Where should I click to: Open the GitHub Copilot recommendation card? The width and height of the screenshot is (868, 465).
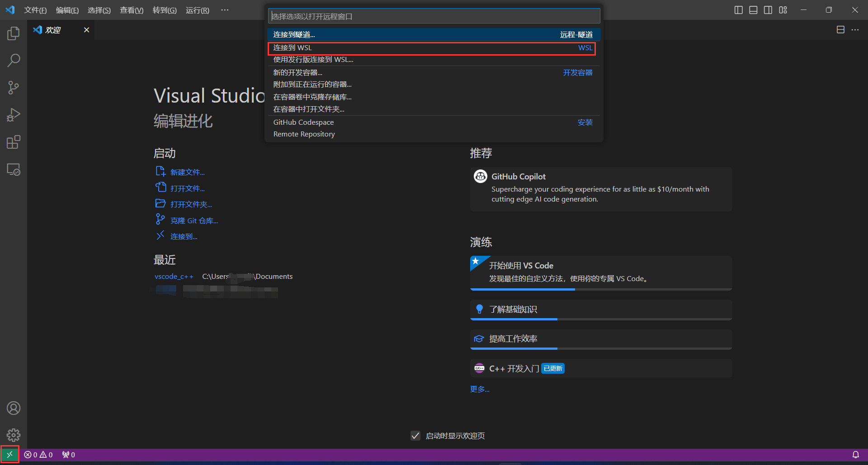(x=601, y=189)
